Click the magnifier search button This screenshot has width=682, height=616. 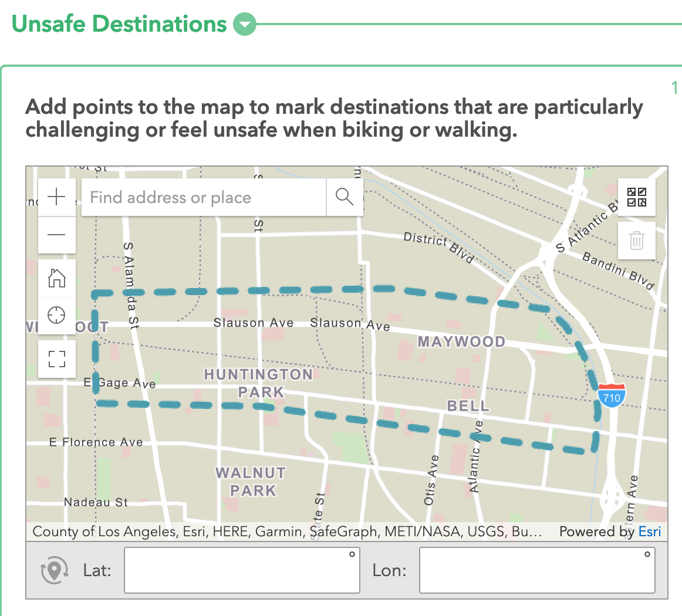coord(345,197)
